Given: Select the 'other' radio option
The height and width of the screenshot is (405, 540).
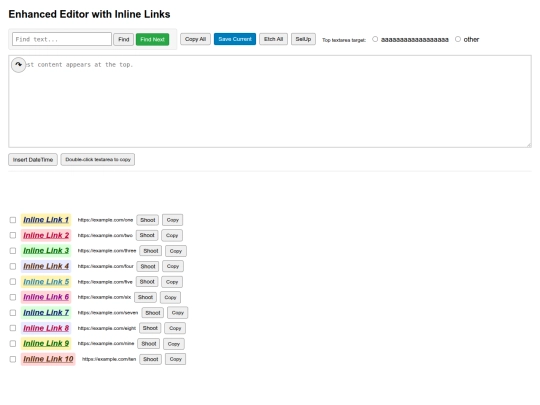Looking at the screenshot, I should [458, 39].
